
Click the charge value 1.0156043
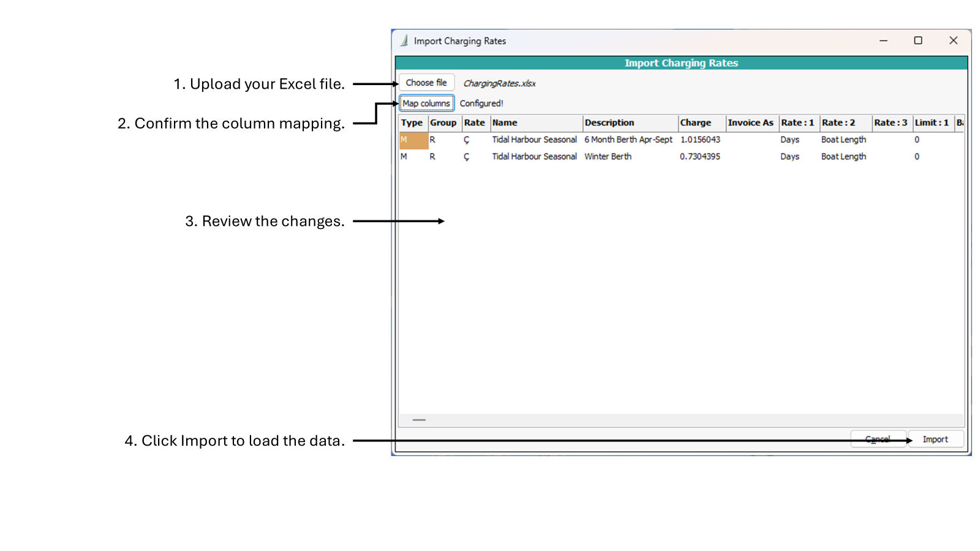(x=700, y=140)
